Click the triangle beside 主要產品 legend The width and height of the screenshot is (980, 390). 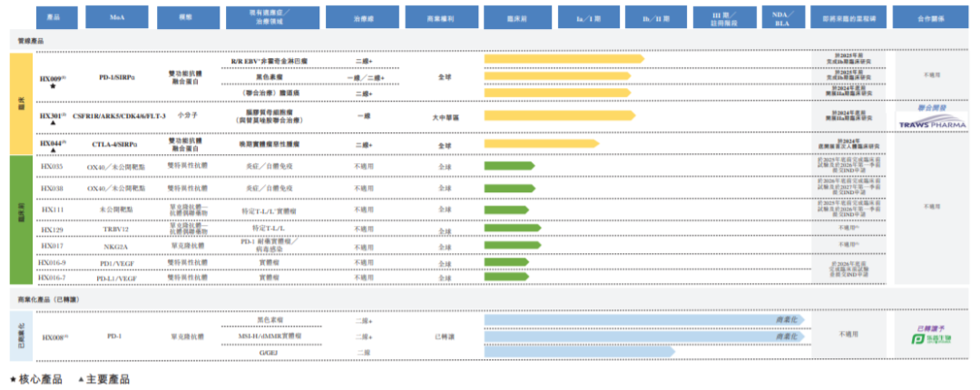(x=82, y=379)
